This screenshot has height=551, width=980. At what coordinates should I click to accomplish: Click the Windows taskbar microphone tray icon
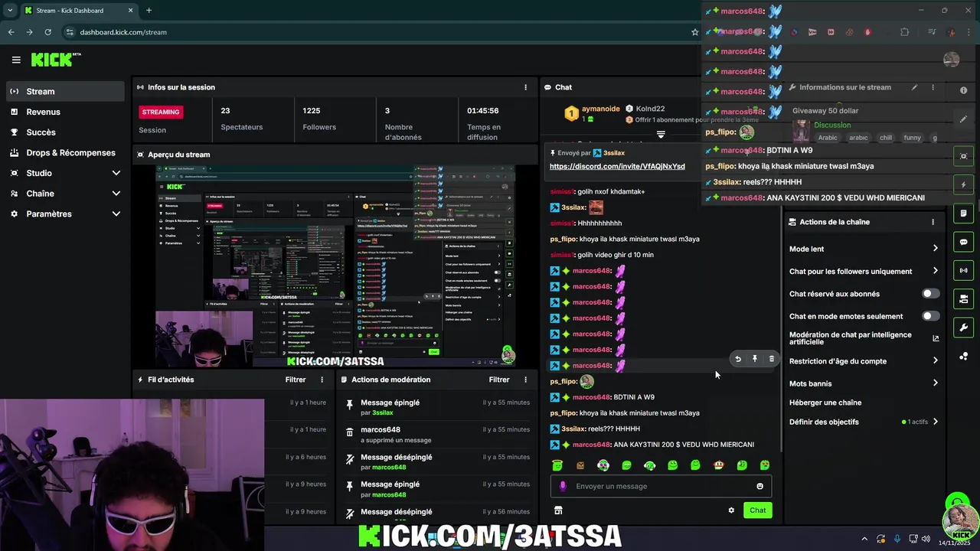pos(897,539)
